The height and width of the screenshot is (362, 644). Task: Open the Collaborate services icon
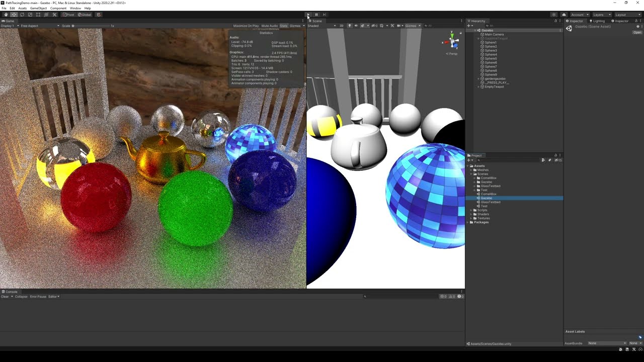(x=554, y=15)
